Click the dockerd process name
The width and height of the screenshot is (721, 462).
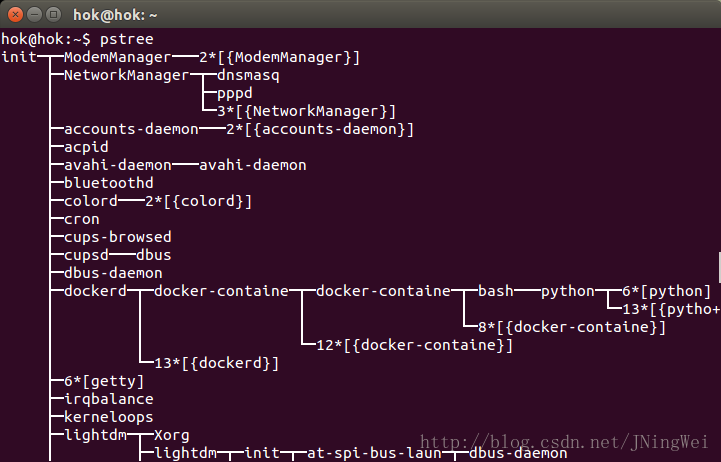[94, 291]
